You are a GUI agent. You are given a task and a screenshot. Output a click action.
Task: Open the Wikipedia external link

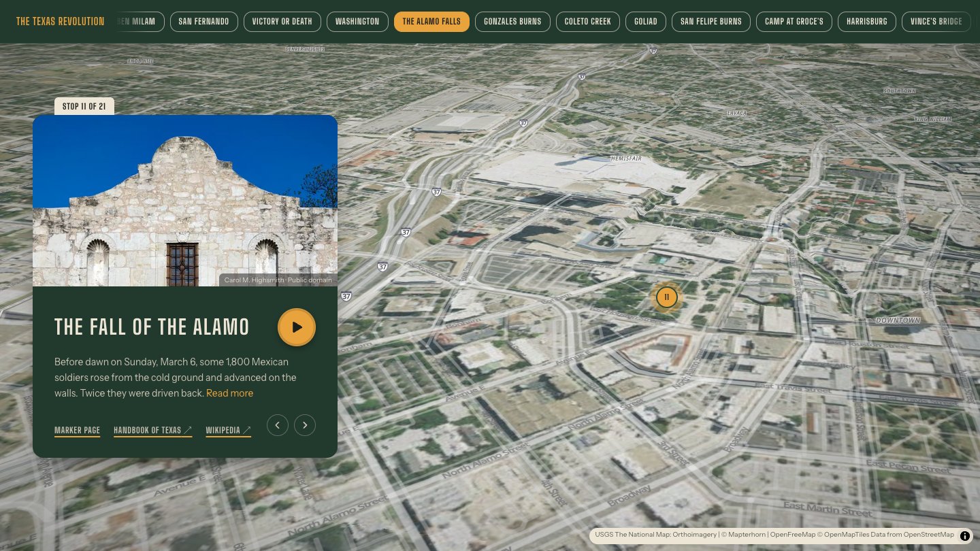pyautogui.click(x=229, y=431)
